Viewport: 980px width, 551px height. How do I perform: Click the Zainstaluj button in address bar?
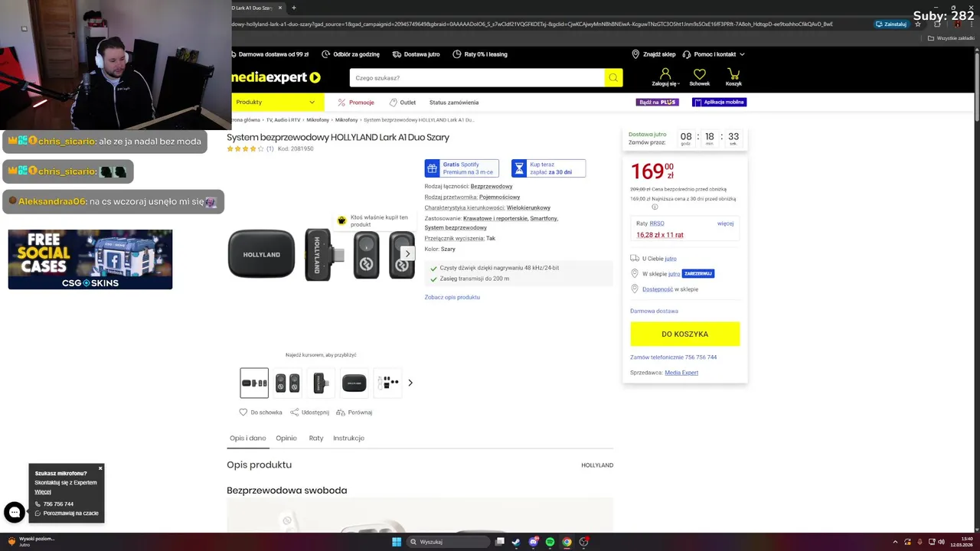point(892,24)
